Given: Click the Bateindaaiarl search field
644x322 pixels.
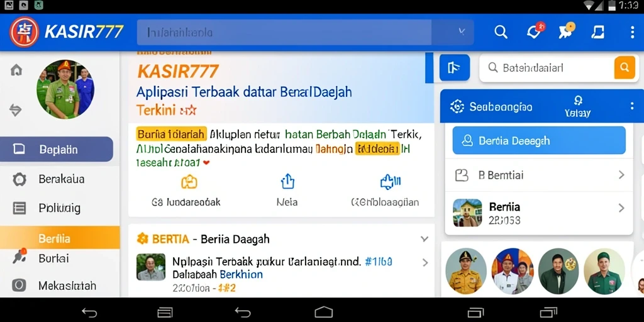Looking at the screenshot, I should click(x=547, y=67).
